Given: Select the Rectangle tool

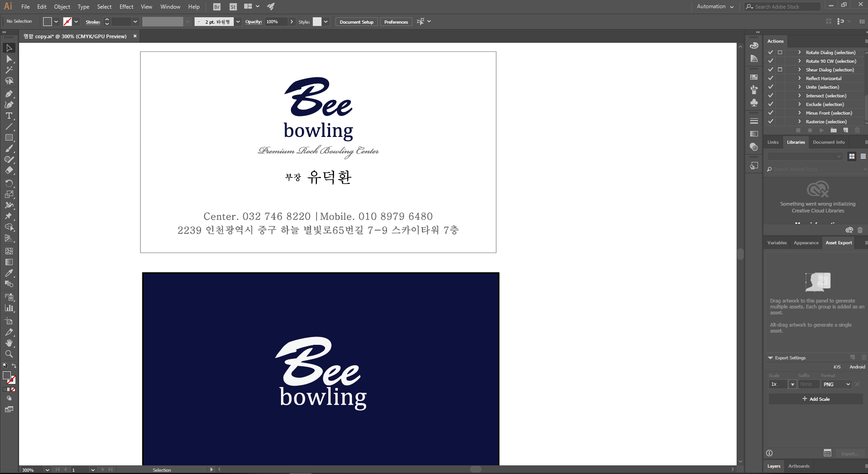Looking at the screenshot, I should coord(9,137).
